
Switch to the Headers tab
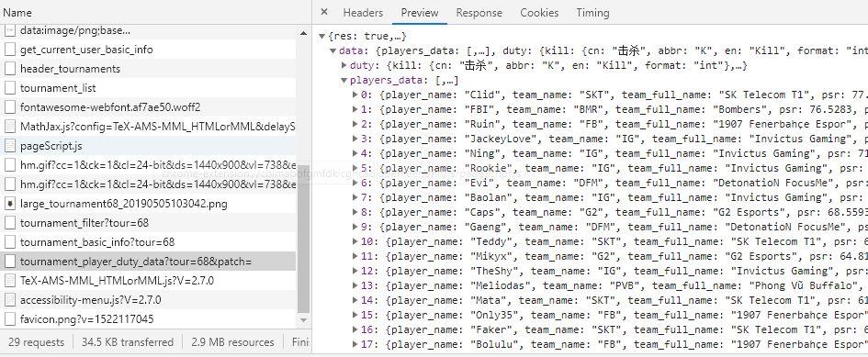pos(363,12)
